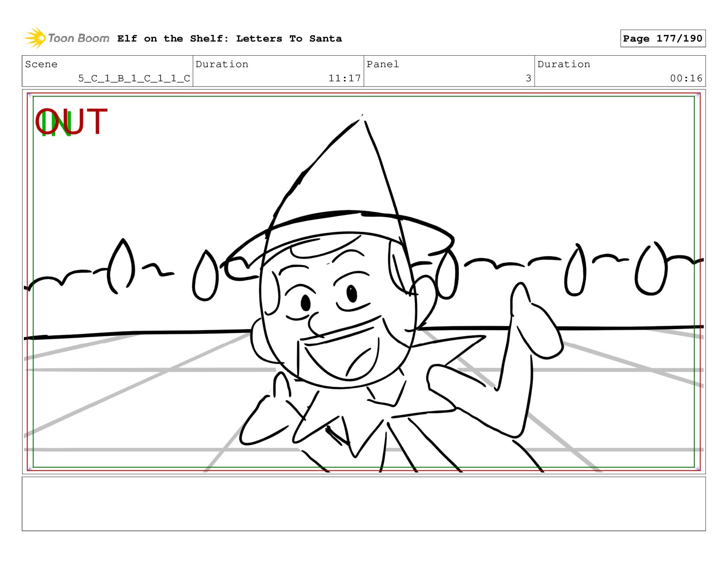Click the panel duration value '00:16'
This screenshot has height=564, width=728.
[x=686, y=78]
